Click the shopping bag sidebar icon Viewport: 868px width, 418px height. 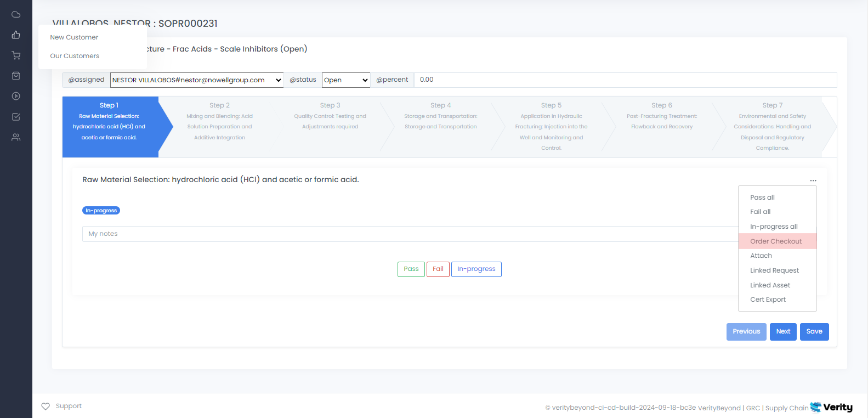(x=16, y=76)
